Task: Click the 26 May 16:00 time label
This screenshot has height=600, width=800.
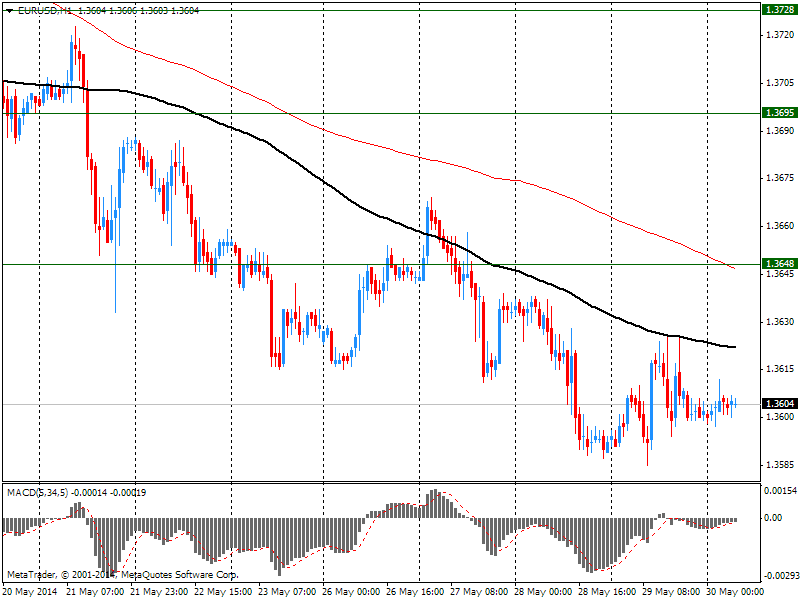Action: coord(415,592)
